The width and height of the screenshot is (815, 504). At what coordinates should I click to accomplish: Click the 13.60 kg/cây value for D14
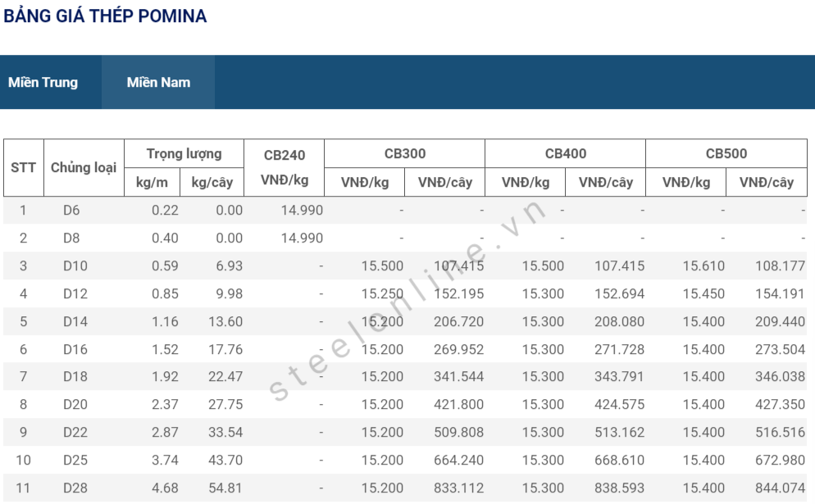(225, 321)
